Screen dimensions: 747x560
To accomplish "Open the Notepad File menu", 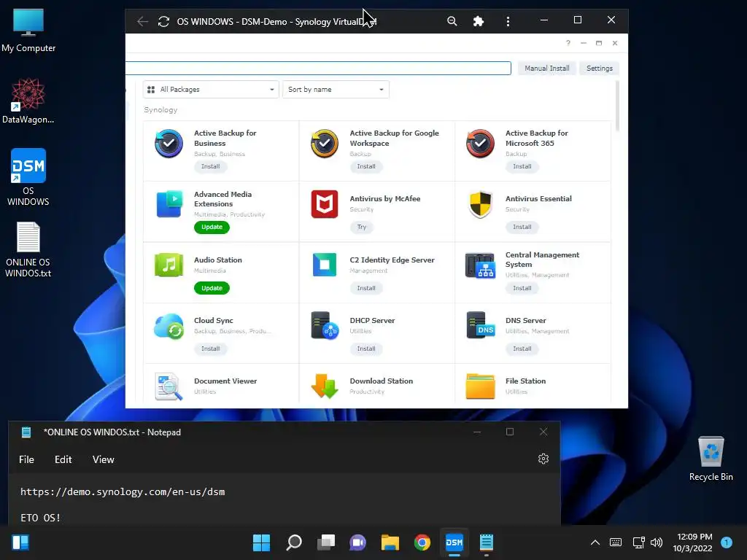I will [x=26, y=459].
